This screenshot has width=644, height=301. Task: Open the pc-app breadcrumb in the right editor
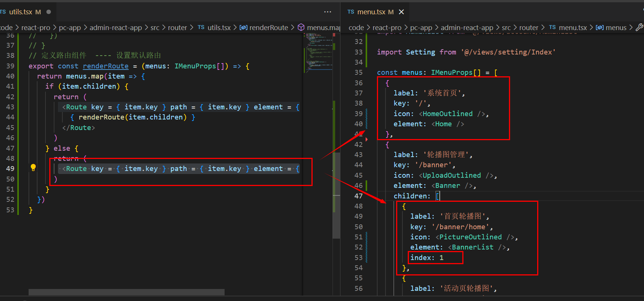(x=421, y=27)
